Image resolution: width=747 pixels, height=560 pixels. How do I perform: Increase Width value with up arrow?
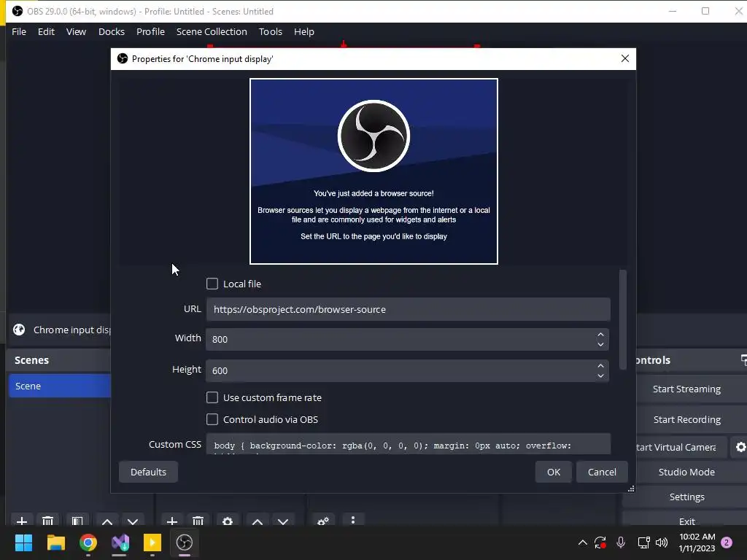point(601,334)
